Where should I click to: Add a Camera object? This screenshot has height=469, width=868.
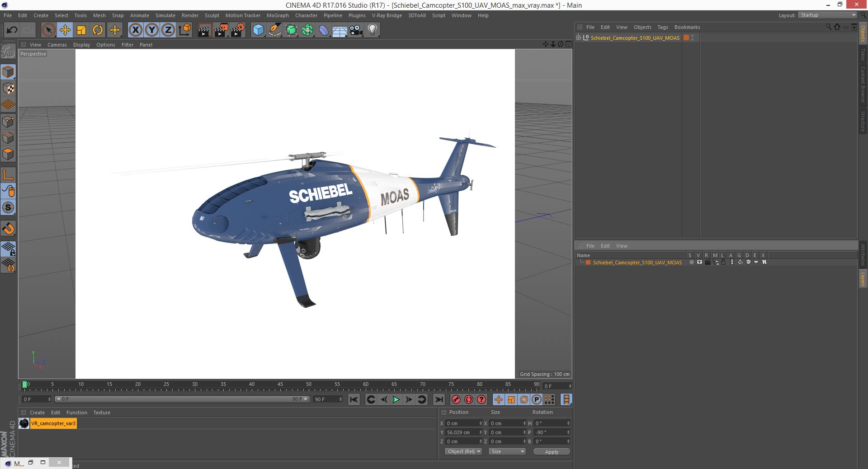pyautogui.click(x=356, y=30)
